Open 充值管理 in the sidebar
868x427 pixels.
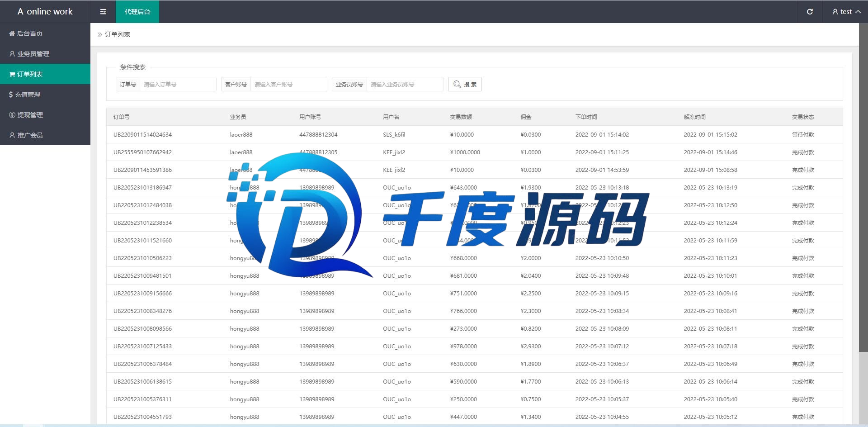45,95
